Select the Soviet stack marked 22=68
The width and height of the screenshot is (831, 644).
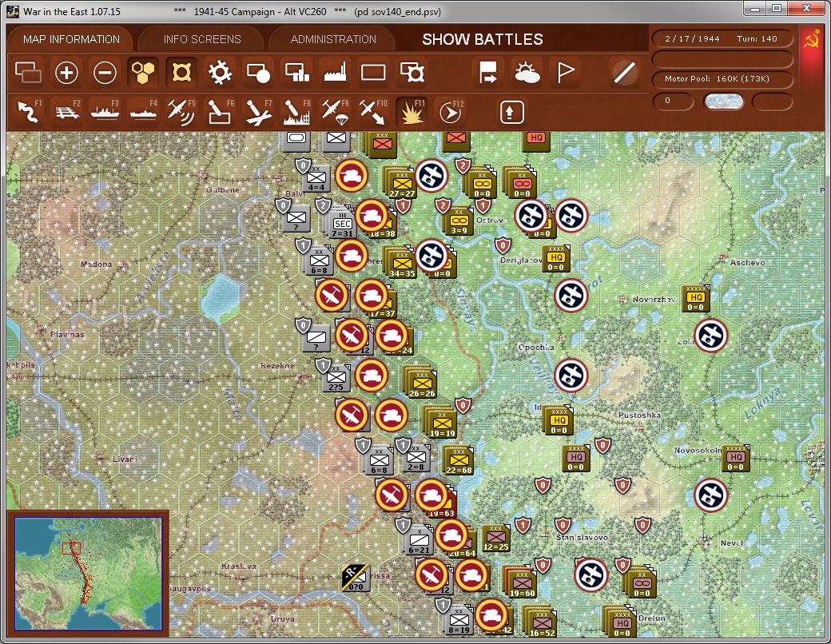coord(459,460)
